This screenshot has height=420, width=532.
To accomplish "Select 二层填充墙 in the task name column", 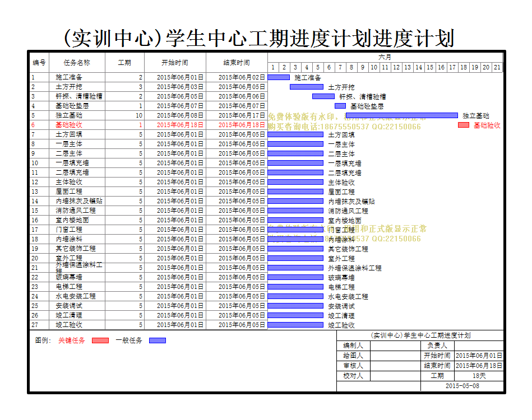I will tap(72, 172).
